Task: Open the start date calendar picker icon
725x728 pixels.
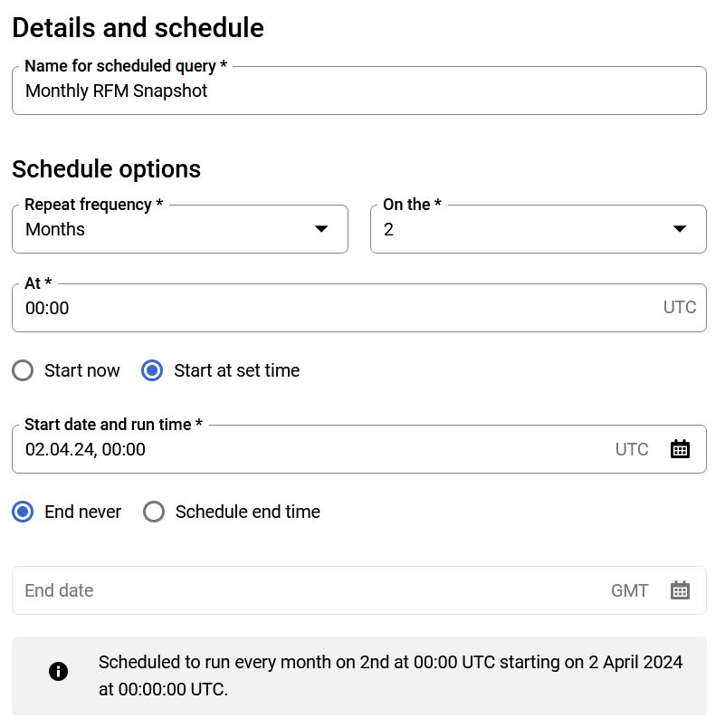Action: [x=680, y=449]
